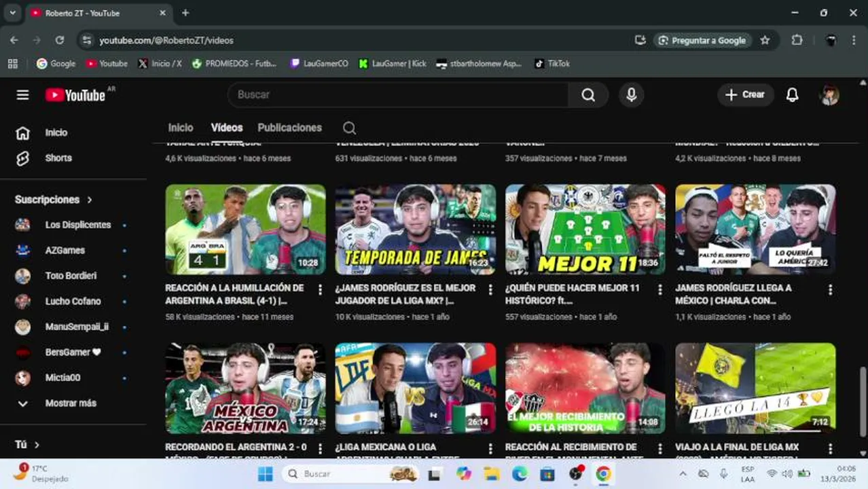Search within channel magnifier icon

(349, 128)
